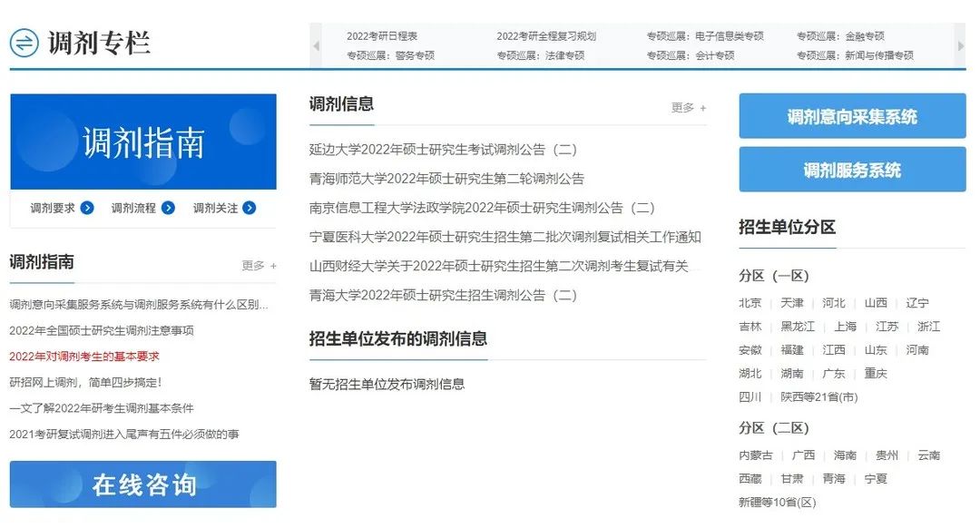This screenshot has width=980, height=528.
Task: Open 延边大学2022年调剂公告 link
Action: 443,150
